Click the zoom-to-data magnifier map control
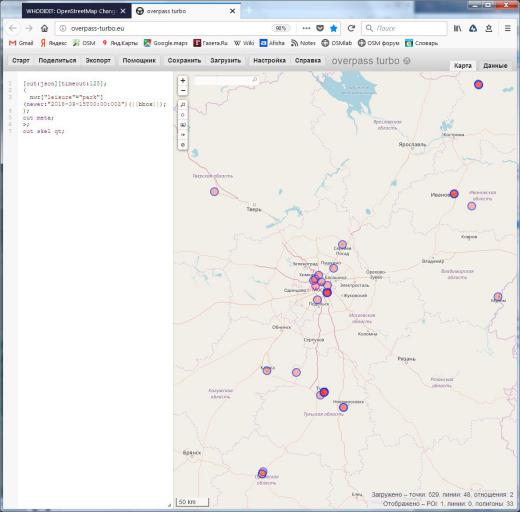Image resolution: width=520 pixels, height=512 pixels. 183,105
